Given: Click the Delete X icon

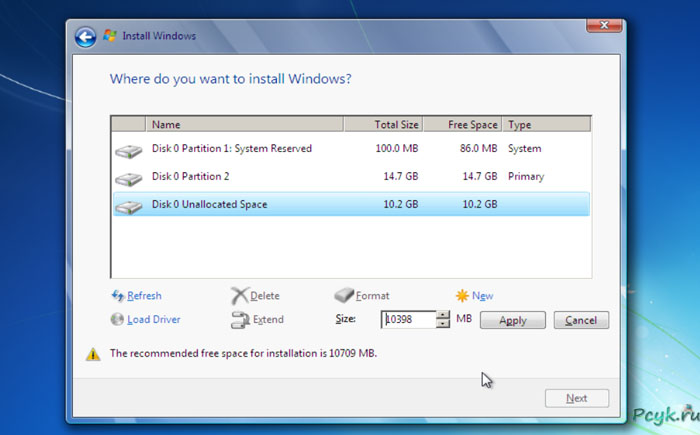Looking at the screenshot, I should (x=239, y=296).
